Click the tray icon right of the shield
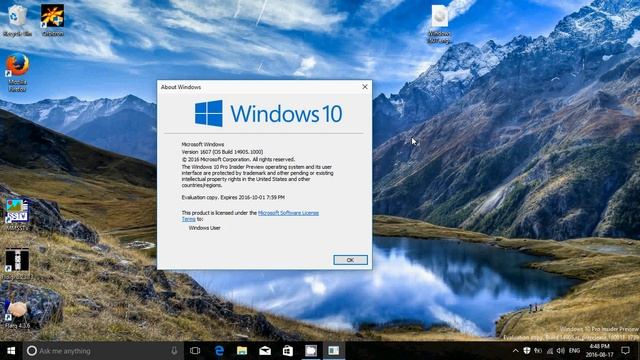The image size is (640, 360). 538,351
